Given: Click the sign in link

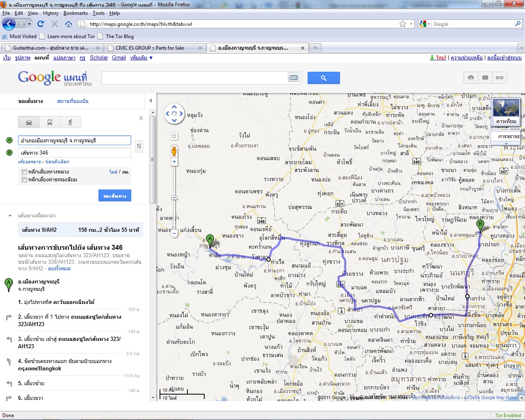Looking at the screenshot, I should pyautogui.click(x=504, y=58).
